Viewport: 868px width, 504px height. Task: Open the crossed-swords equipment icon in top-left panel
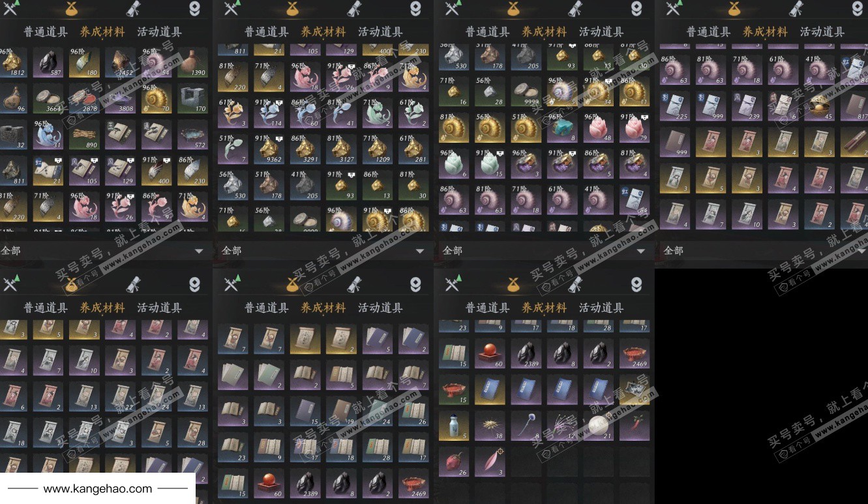click(11, 8)
